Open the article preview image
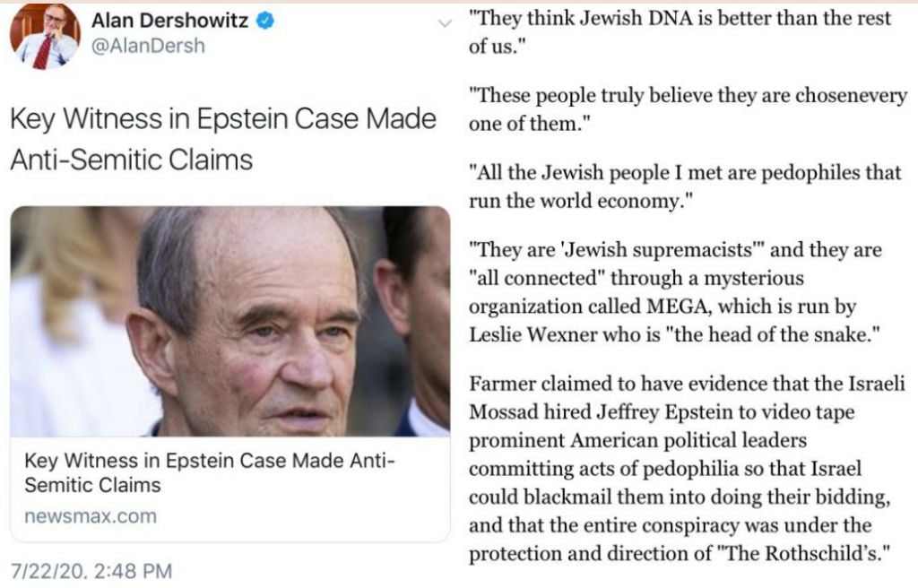Viewport: 918px width, 588px height. (229, 321)
